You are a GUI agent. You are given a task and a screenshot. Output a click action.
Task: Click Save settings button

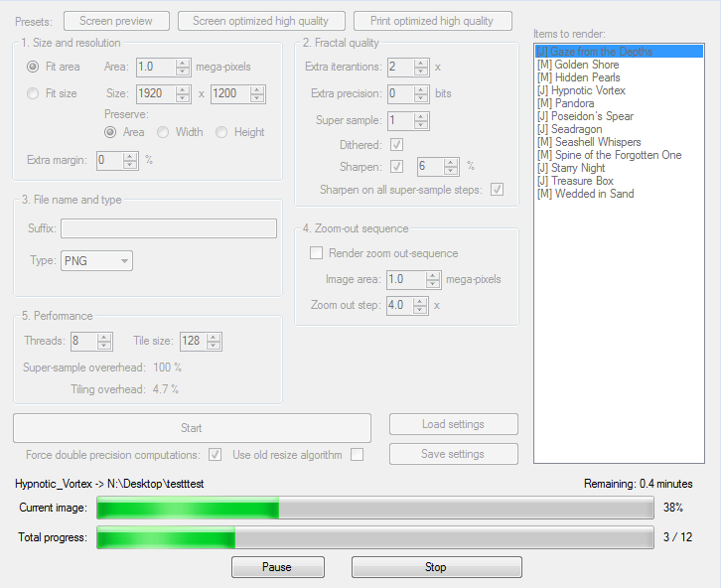[x=453, y=454]
